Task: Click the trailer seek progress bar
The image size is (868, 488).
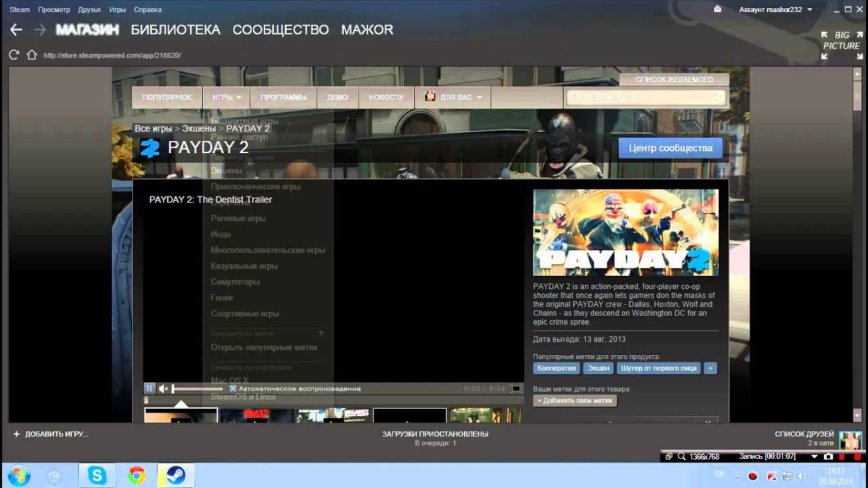Action: click(333, 400)
